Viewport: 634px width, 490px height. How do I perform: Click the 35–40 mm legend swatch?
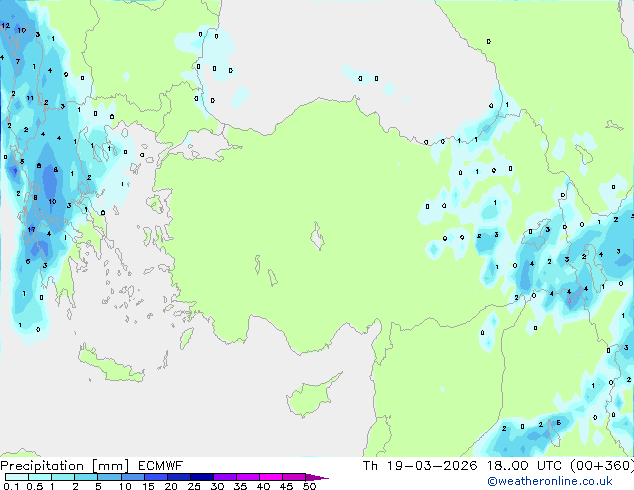pos(248,477)
